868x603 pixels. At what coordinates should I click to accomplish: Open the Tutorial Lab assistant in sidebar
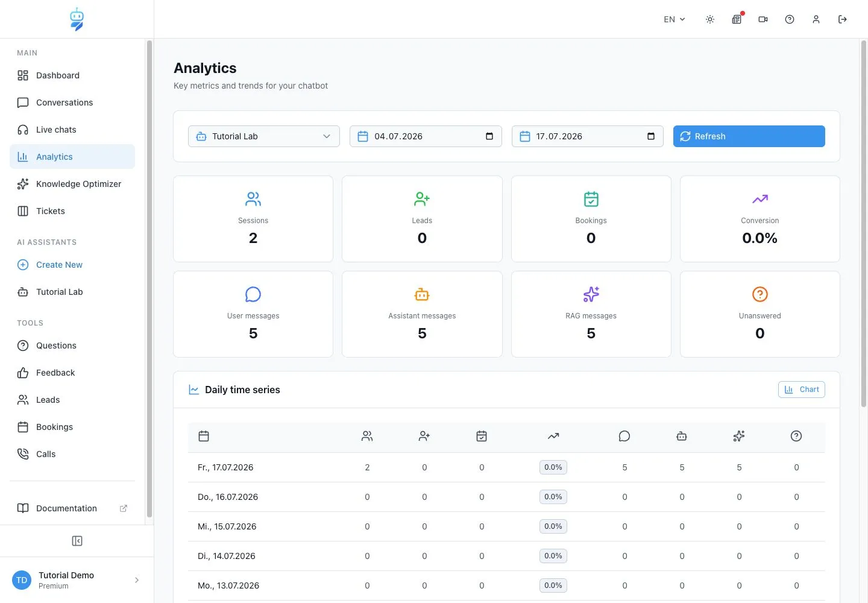72,292
